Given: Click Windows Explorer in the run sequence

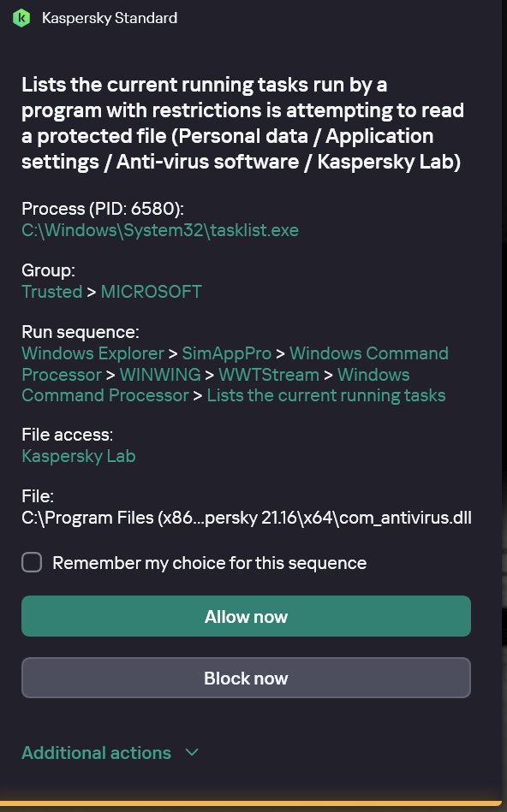Looking at the screenshot, I should (x=92, y=353).
